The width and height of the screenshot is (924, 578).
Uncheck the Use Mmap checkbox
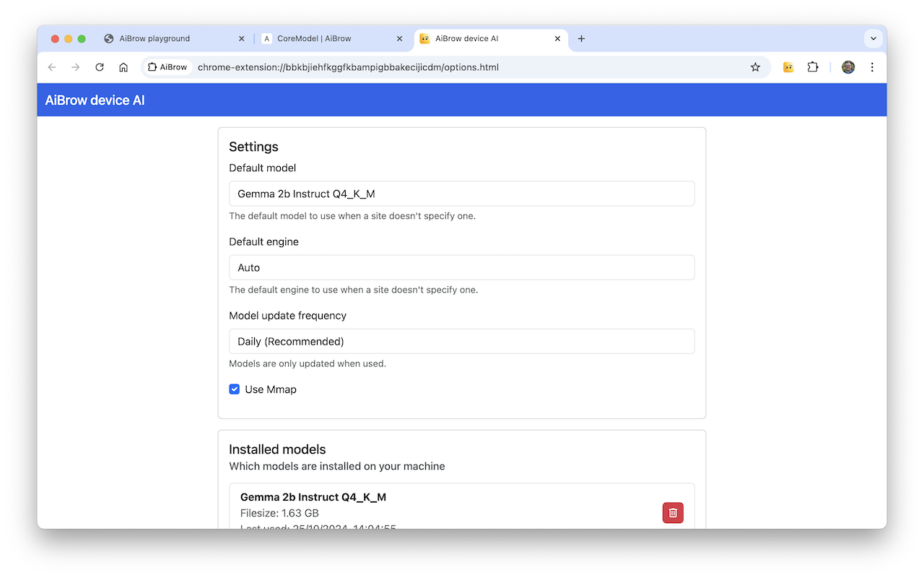coord(234,389)
